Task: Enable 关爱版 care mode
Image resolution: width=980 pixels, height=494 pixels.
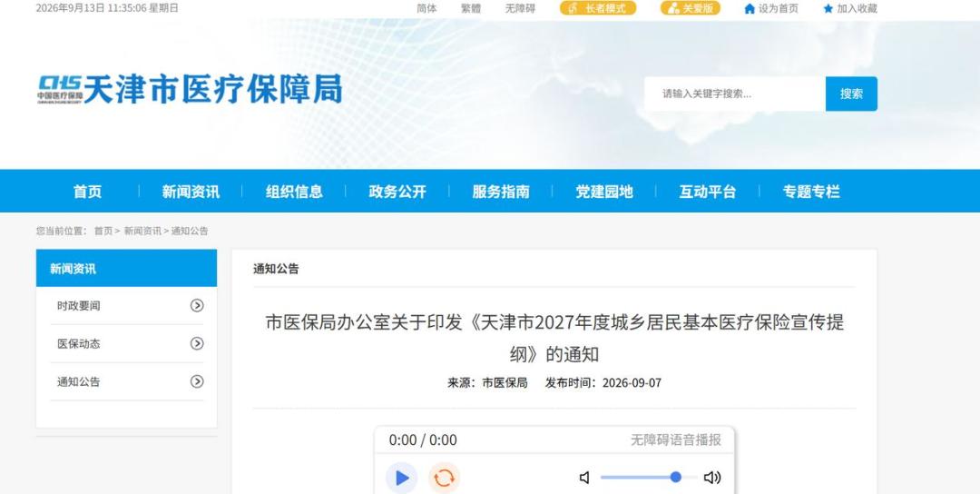Action: (x=690, y=8)
